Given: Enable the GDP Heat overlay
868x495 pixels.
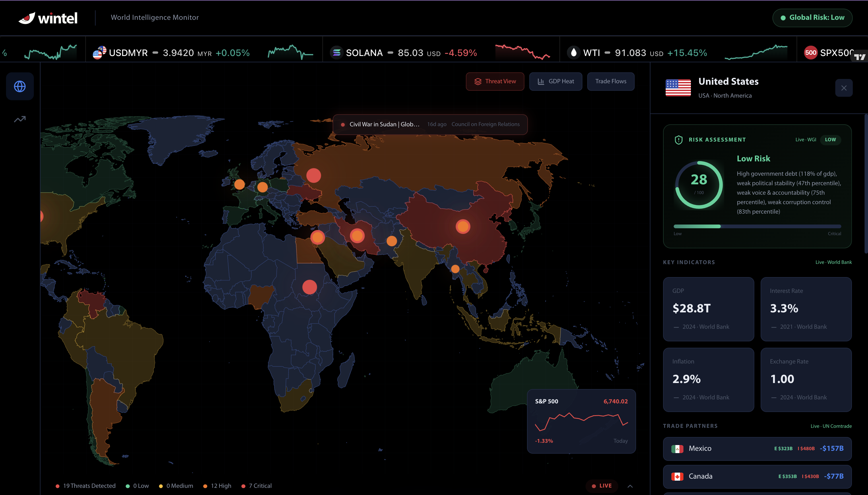Looking at the screenshot, I should 556,81.
